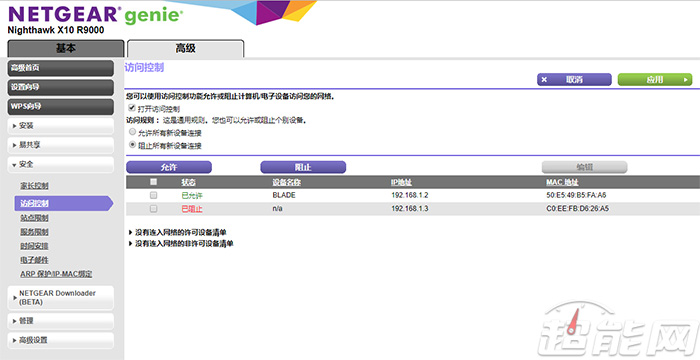Click the 访问控制 page heading
The image size is (700, 360).
coord(144,67)
